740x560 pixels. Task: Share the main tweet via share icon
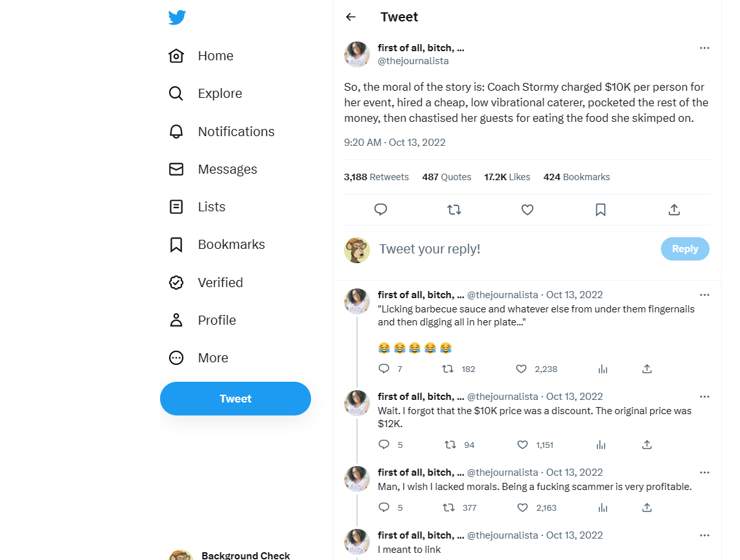pos(674,209)
